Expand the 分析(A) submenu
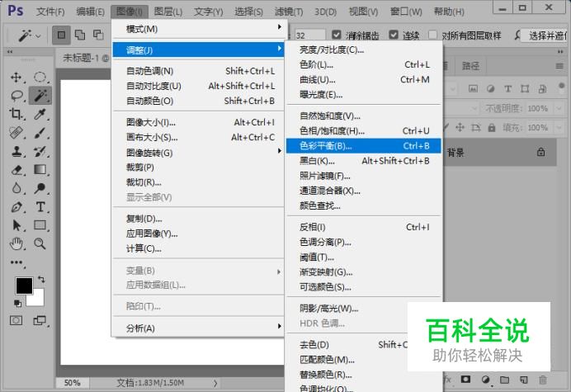Image resolution: width=571 pixels, height=392 pixels. [x=199, y=328]
